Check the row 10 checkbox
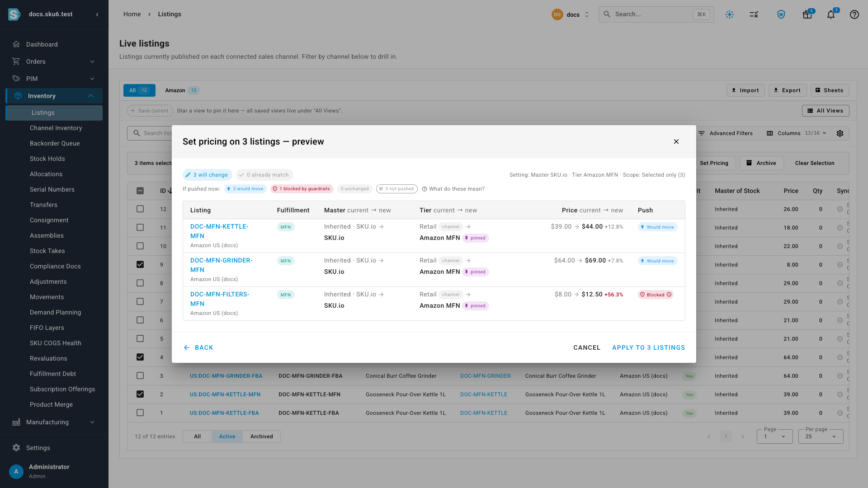868x488 pixels. pyautogui.click(x=140, y=246)
